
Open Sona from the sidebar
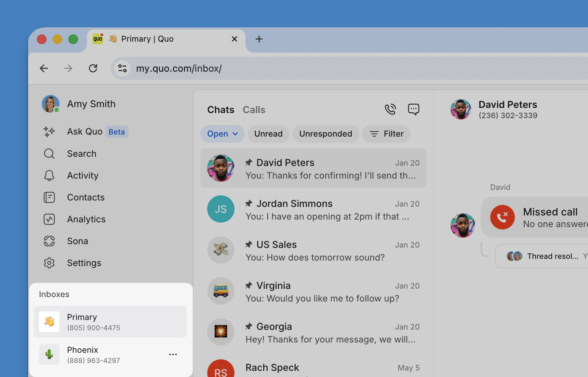[x=78, y=241]
